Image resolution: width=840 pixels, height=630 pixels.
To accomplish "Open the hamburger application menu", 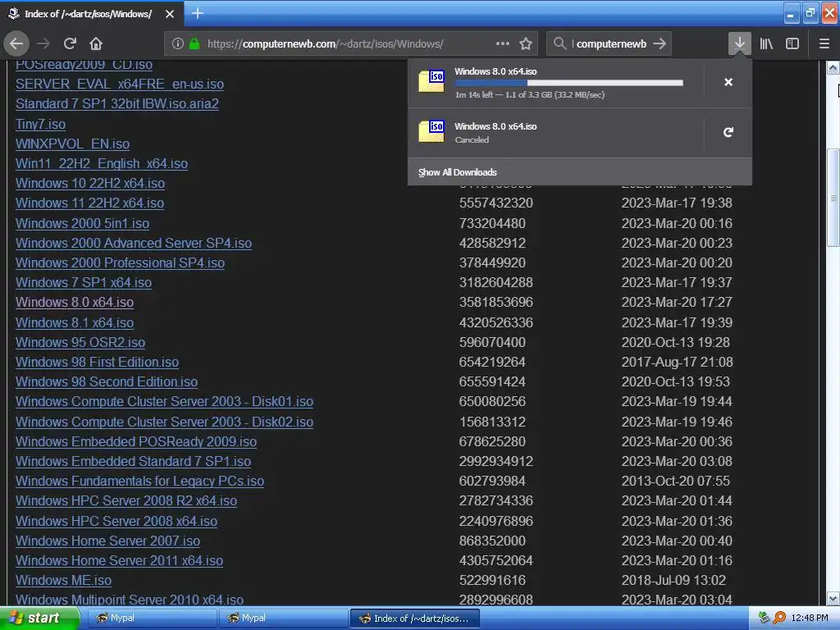I will [x=824, y=43].
